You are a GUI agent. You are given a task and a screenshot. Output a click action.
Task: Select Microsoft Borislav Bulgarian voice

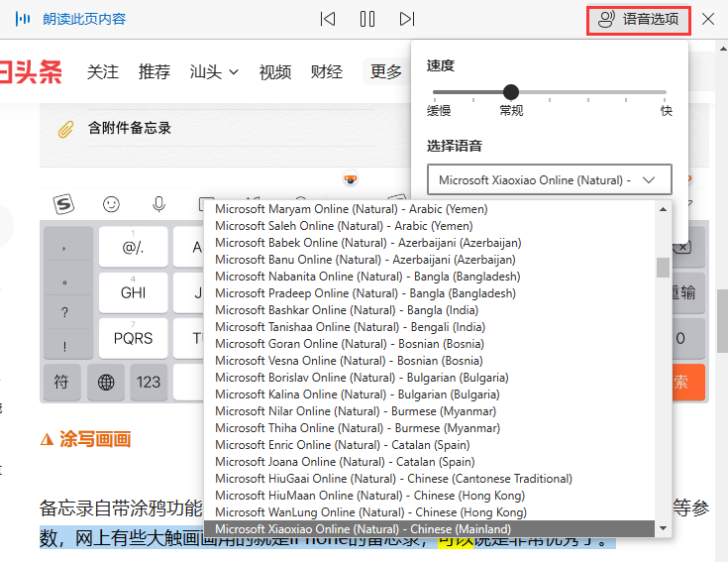pyautogui.click(x=430, y=377)
